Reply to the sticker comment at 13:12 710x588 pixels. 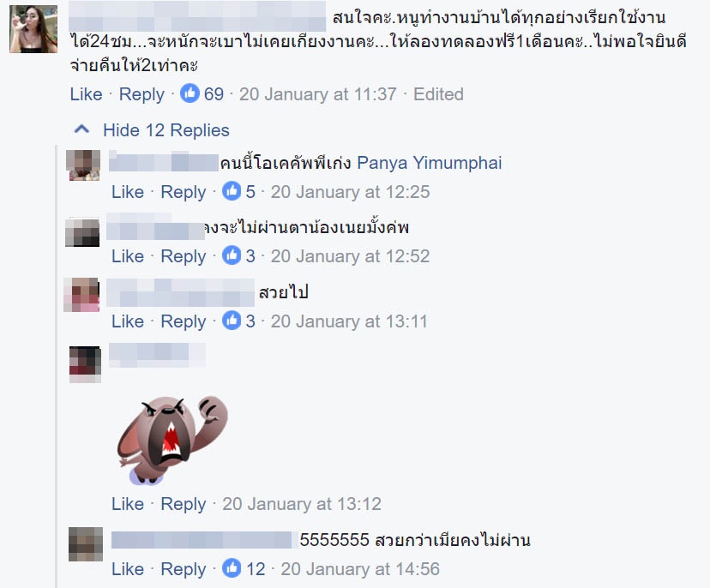click(x=184, y=504)
